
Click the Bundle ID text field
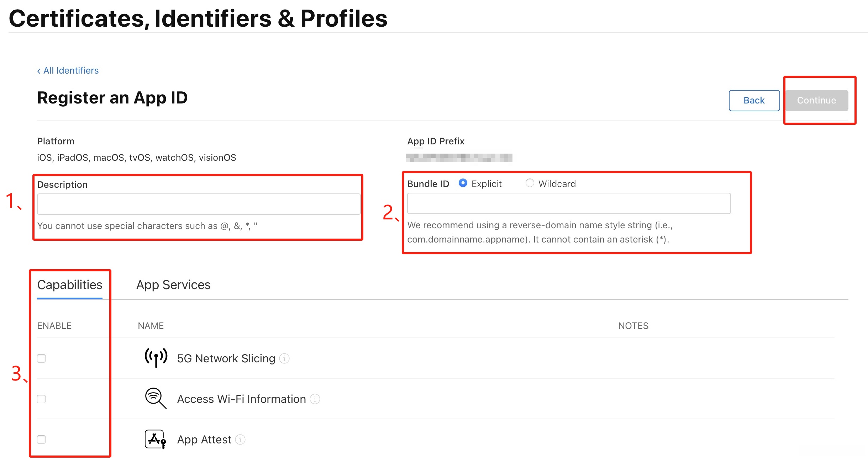569,203
